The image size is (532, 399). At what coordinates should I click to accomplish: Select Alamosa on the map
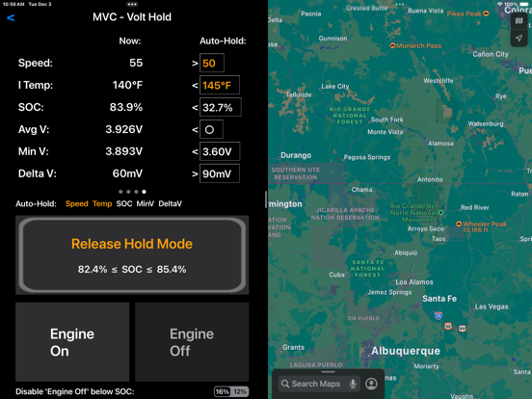point(440,144)
